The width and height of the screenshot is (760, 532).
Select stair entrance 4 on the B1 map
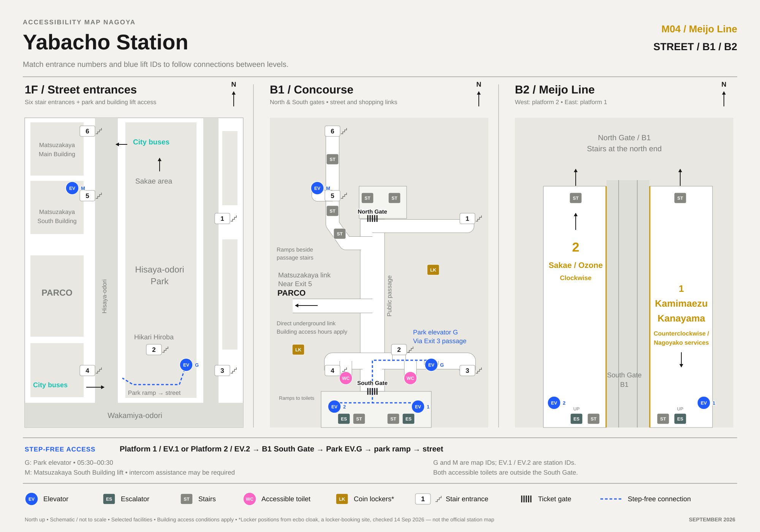[332, 370]
